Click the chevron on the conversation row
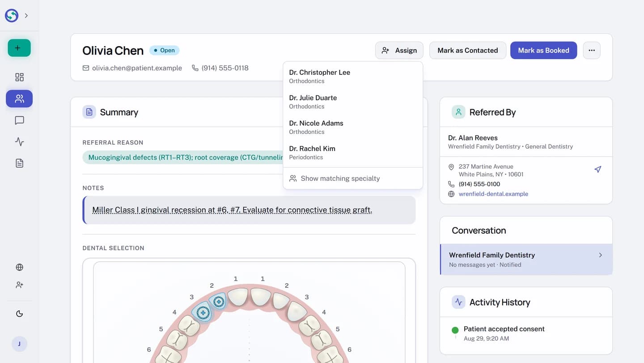 (x=601, y=255)
